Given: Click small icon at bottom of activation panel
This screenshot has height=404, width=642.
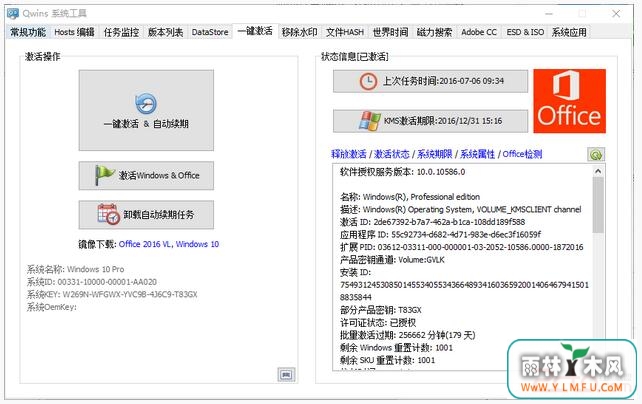Looking at the screenshot, I should pos(286,375).
